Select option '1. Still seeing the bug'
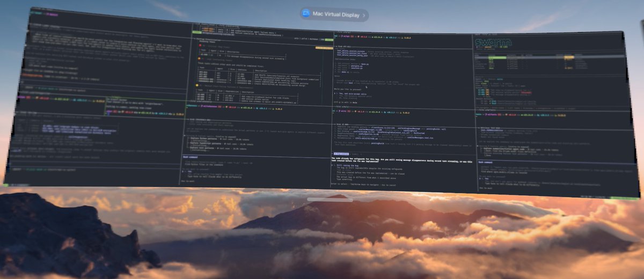 click(346, 165)
